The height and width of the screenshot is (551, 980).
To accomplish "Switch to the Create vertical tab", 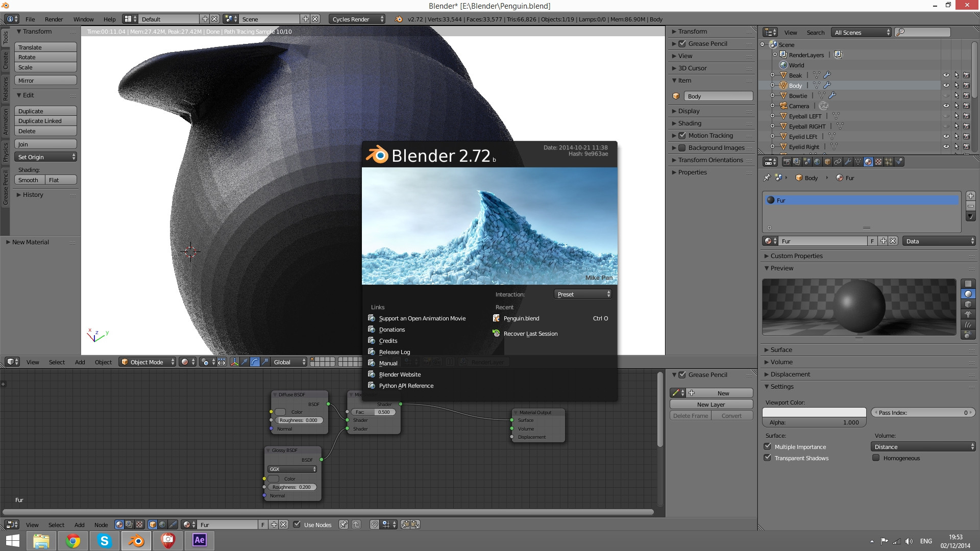I will [x=6, y=60].
